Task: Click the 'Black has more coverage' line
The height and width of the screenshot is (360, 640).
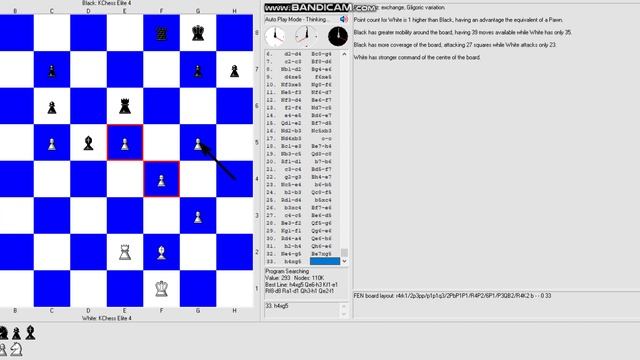Action: [455, 45]
